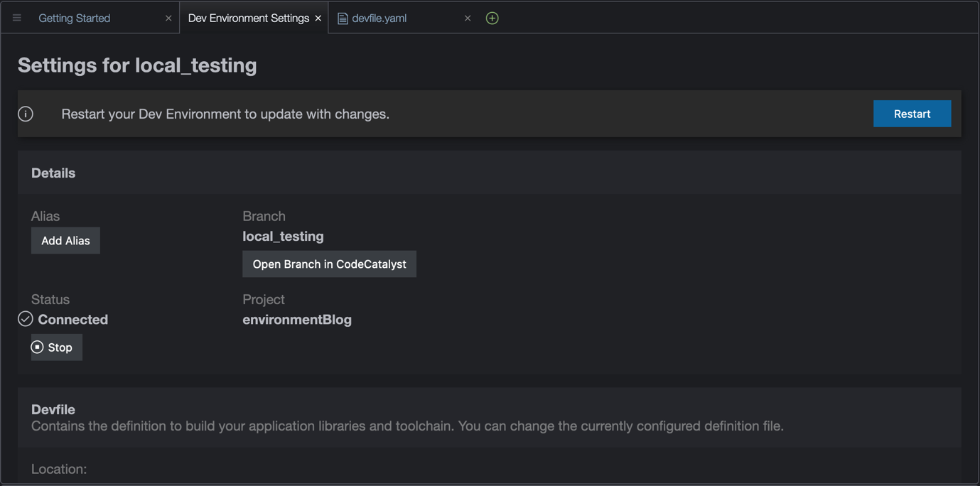This screenshot has width=980, height=486.
Task: Close the Dev Environment Settings tab
Action: (318, 18)
